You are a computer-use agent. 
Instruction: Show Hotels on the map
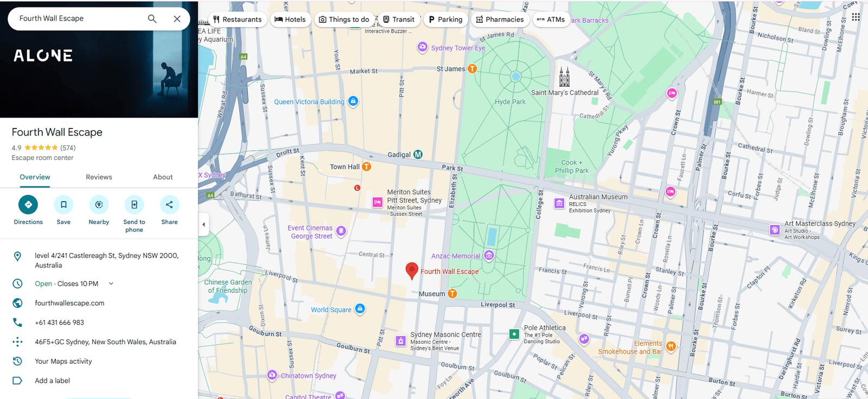click(290, 20)
